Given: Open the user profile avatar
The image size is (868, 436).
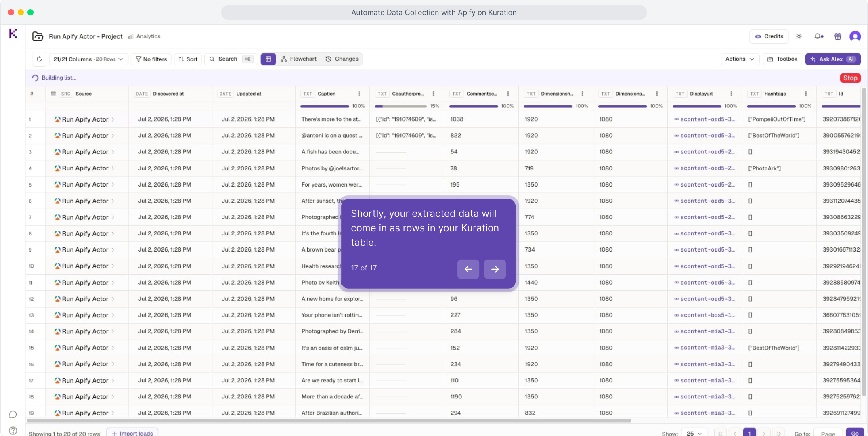Looking at the screenshot, I should (x=855, y=36).
